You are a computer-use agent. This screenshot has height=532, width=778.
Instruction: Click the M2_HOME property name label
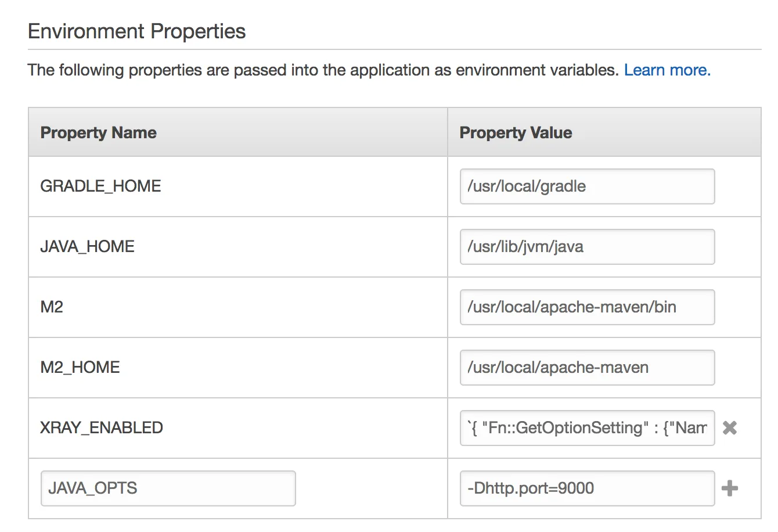[x=80, y=368]
